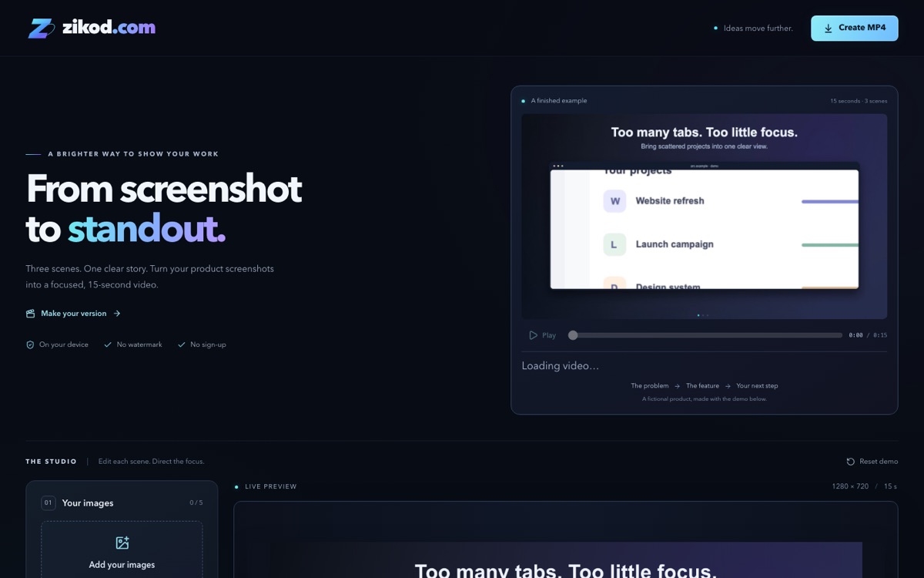The width and height of the screenshot is (924, 578).
Task: Click 'A fictional product, made with the demo below.'
Action: [705, 399]
